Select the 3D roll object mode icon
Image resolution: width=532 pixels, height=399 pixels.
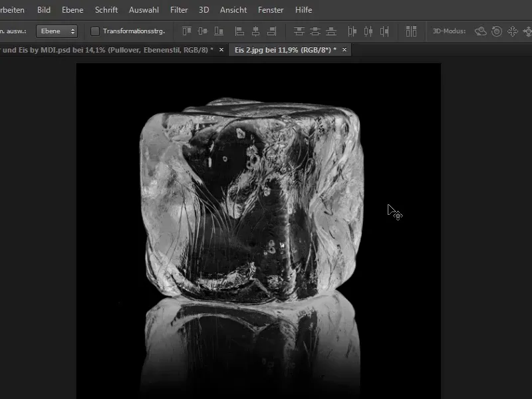pyautogui.click(x=497, y=31)
